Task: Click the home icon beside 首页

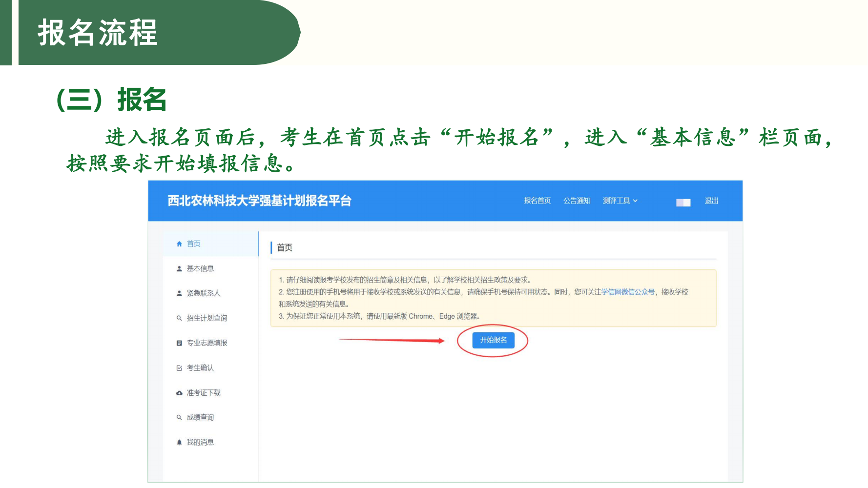Action: coord(179,244)
